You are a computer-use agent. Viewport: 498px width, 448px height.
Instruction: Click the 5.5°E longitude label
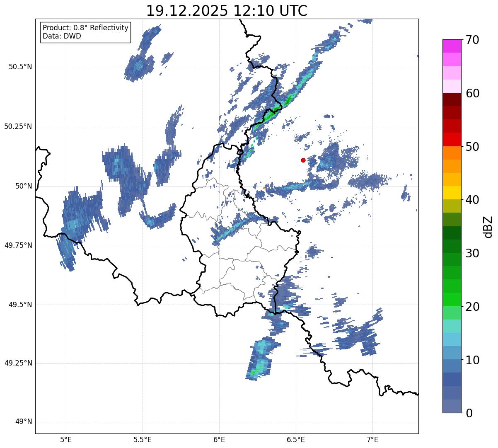[143, 439]
